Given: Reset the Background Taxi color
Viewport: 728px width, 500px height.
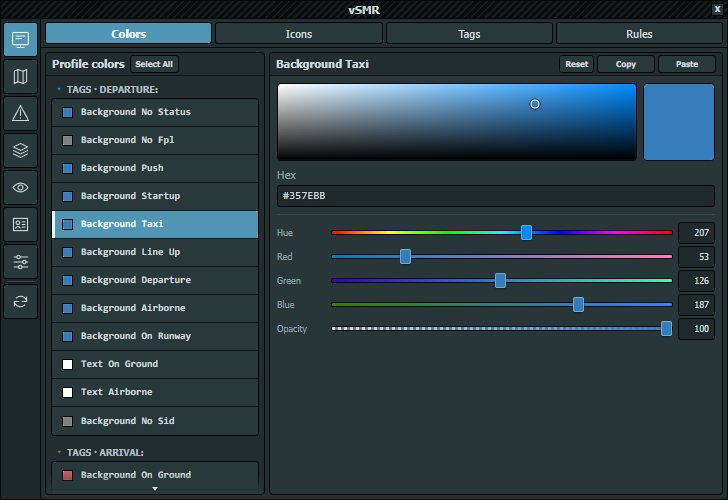Looking at the screenshot, I should tap(577, 64).
